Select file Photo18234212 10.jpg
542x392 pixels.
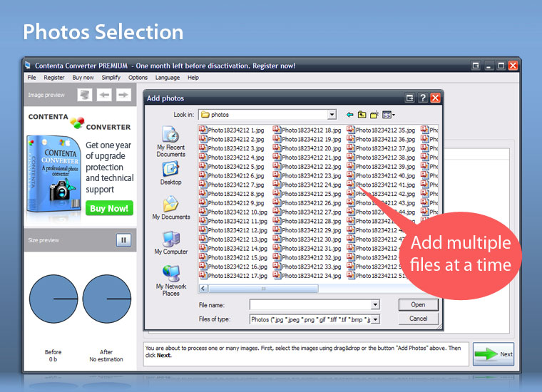[x=233, y=212]
